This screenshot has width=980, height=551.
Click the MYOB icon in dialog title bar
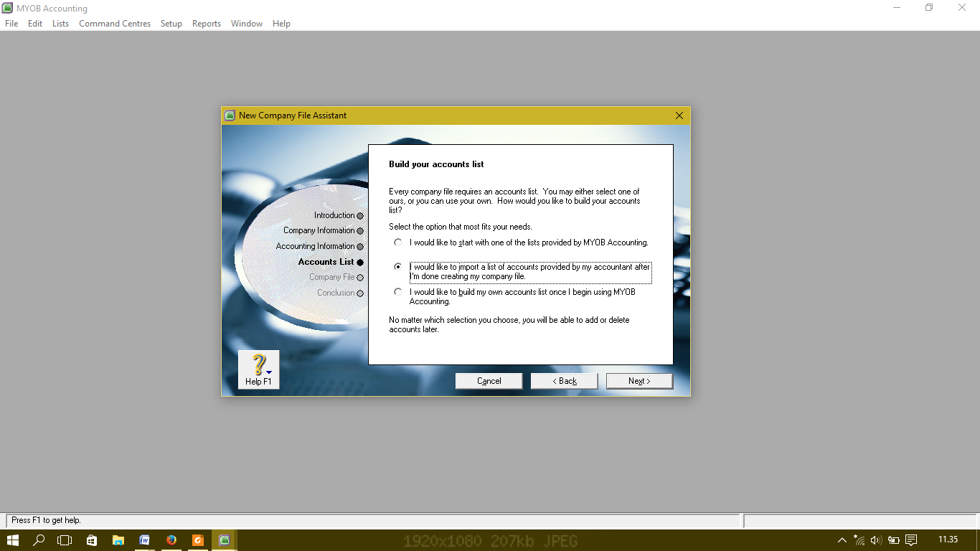tap(230, 116)
